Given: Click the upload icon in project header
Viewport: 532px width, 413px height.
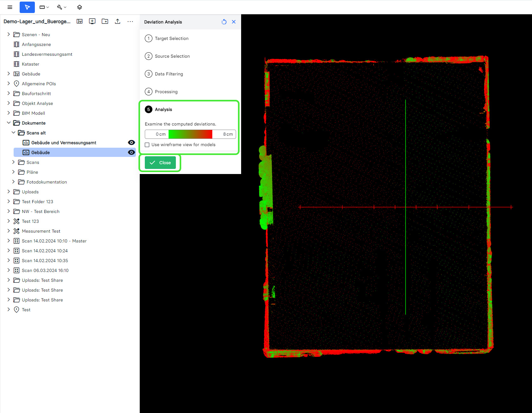Looking at the screenshot, I should tap(118, 21).
